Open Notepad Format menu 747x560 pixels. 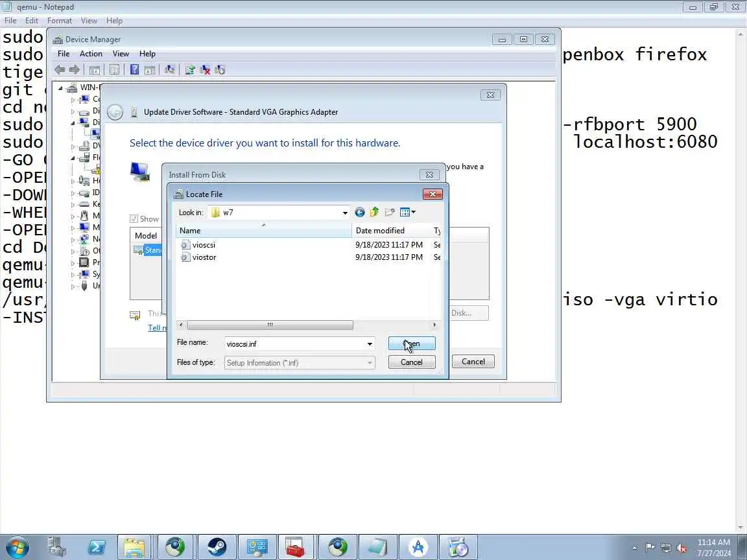60,21
